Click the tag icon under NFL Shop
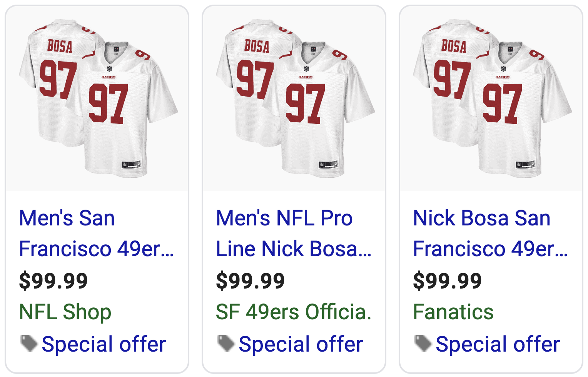Viewport: 588px width, 377px height. 28,343
